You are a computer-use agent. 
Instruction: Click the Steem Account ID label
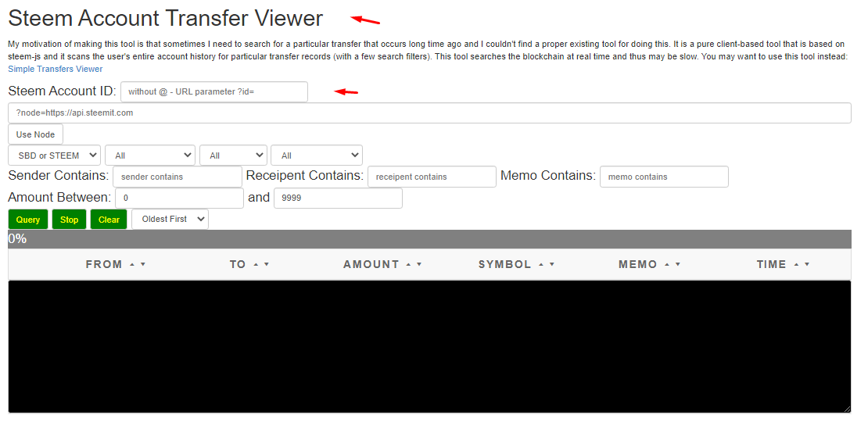pos(62,91)
